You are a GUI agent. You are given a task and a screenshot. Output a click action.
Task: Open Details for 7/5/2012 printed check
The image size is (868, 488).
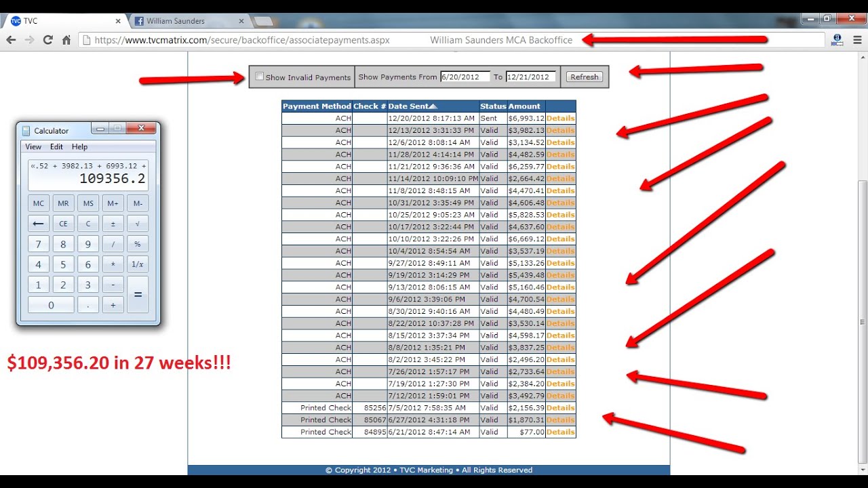coord(561,408)
